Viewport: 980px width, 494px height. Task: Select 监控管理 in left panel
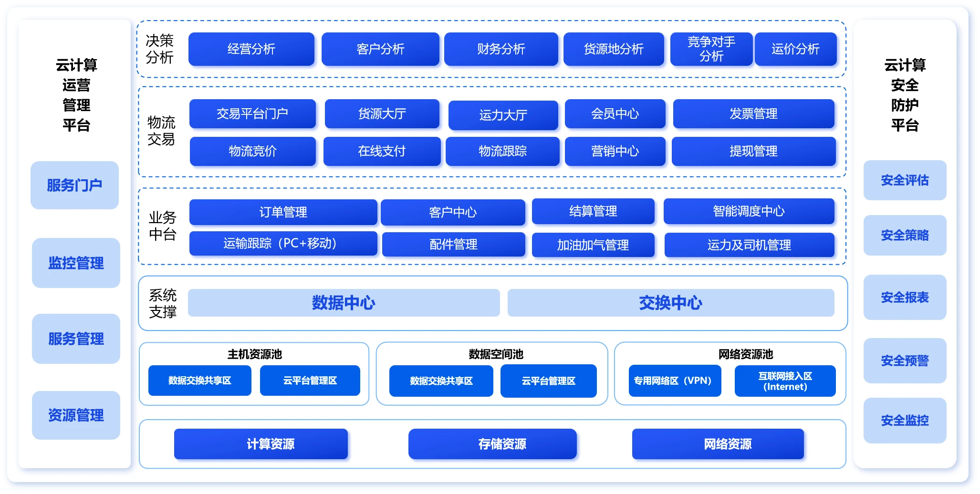(76, 263)
